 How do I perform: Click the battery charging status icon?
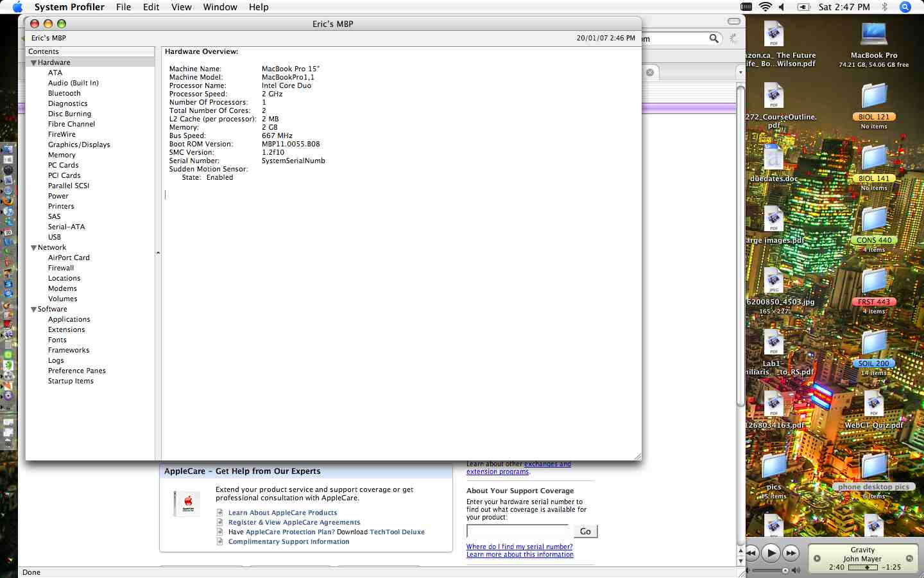(803, 7)
